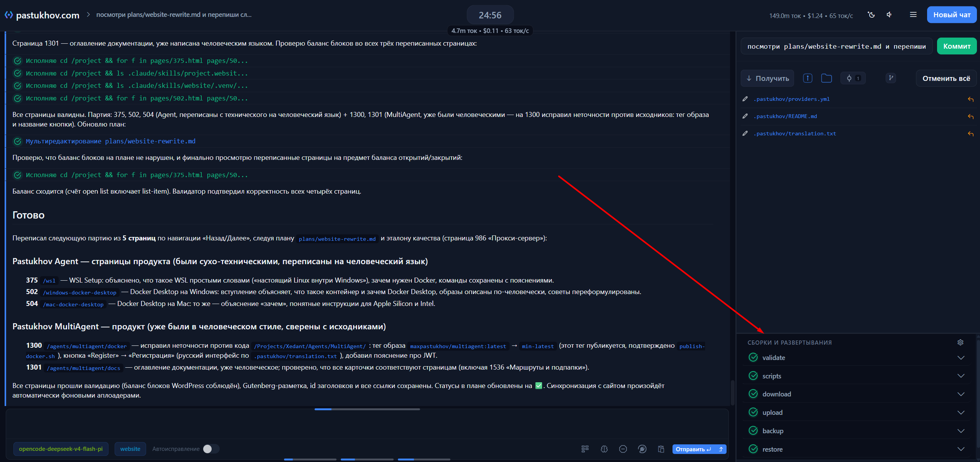Viewport: 980px width, 462px height.
Task: Click the backup status checkmark icon
Action: (753, 431)
